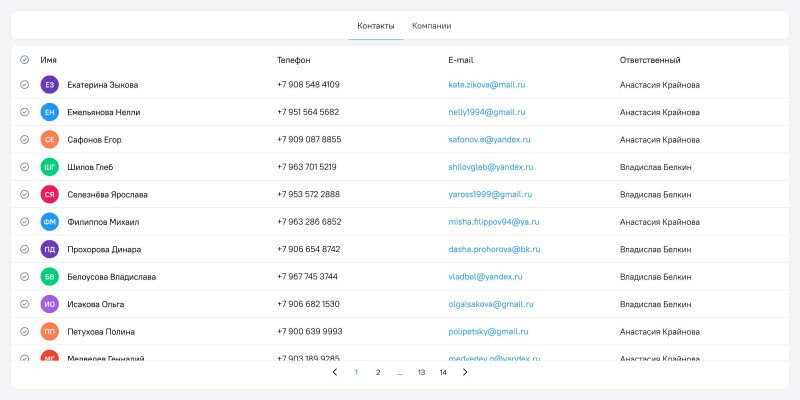Select the checkbox for Исакова Ольга

click(24, 304)
